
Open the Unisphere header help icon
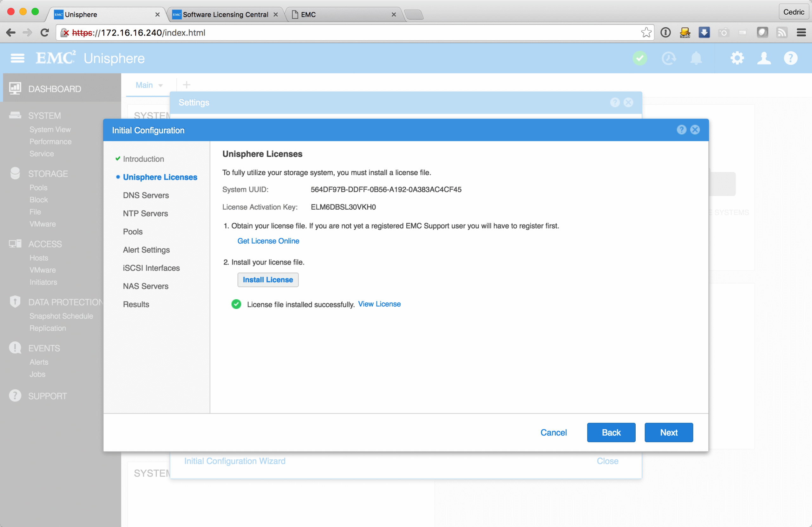pos(790,58)
